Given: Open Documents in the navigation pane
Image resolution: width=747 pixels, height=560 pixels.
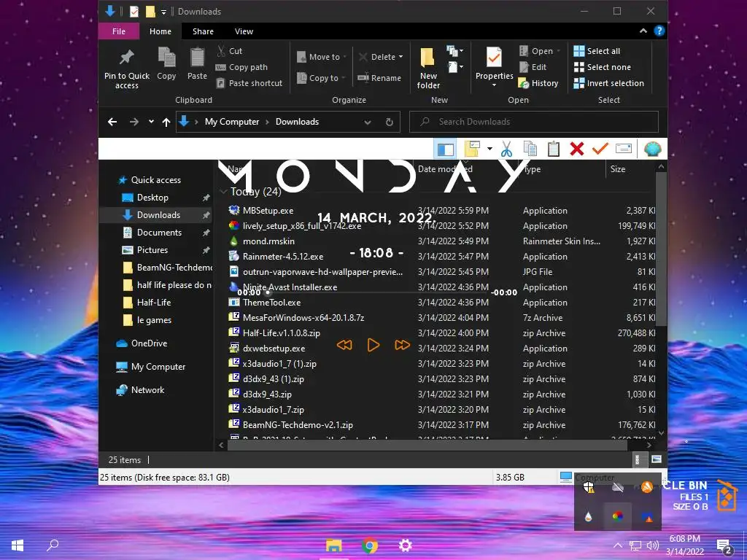Looking at the screenshot, I should click(x=159, y=233).
